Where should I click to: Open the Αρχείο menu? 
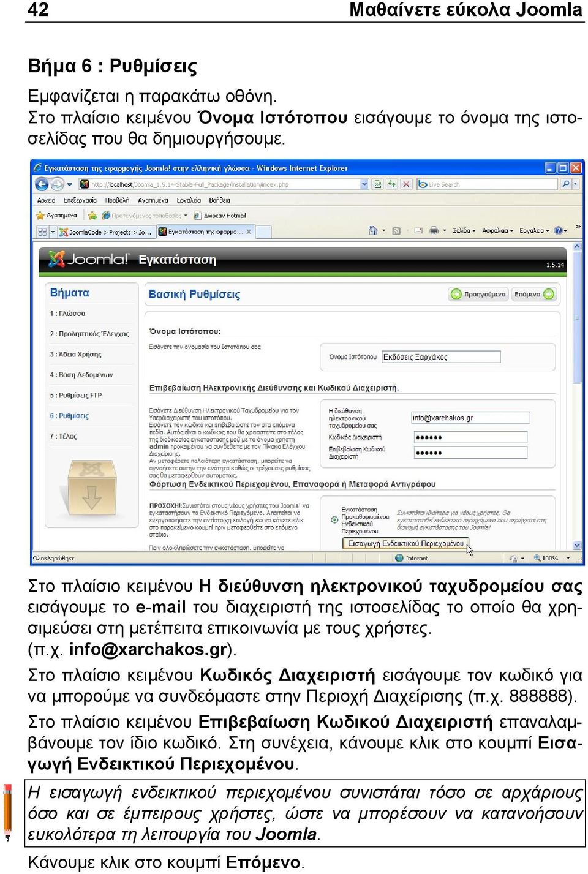(46, 200)
